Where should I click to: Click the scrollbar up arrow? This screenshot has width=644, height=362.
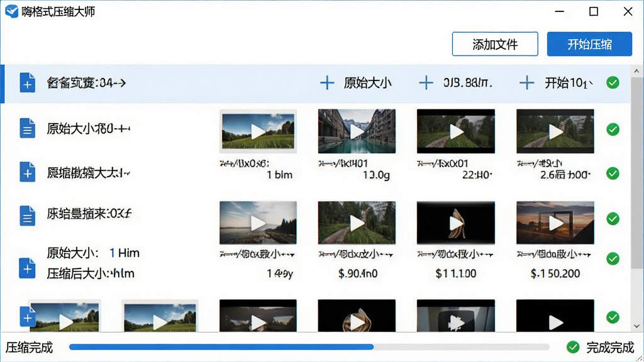coord(636,71)
